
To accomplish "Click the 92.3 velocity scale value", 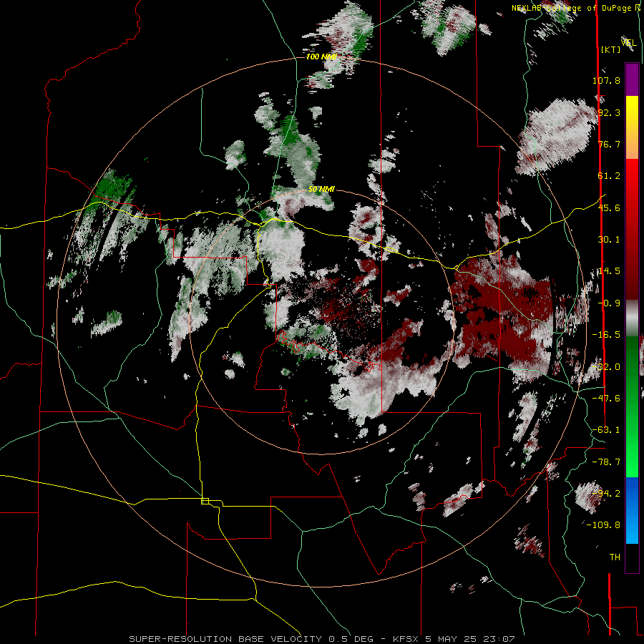I will 609,112.
